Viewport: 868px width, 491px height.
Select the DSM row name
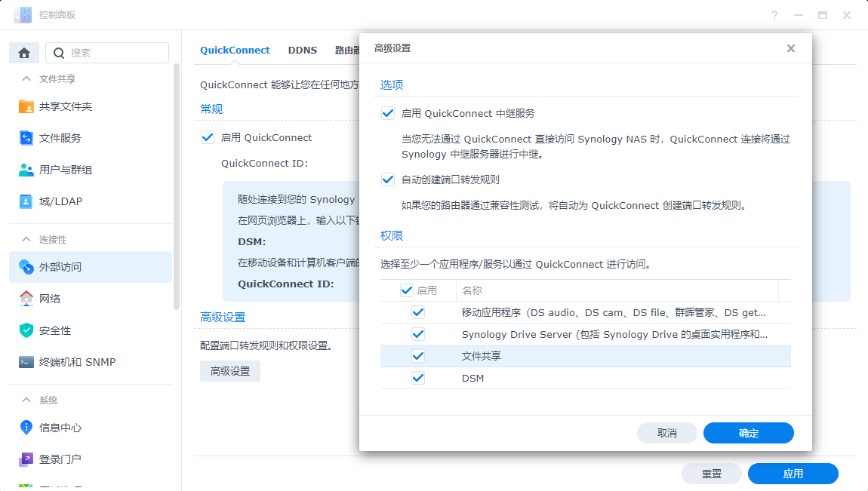[x=472, y=378]
